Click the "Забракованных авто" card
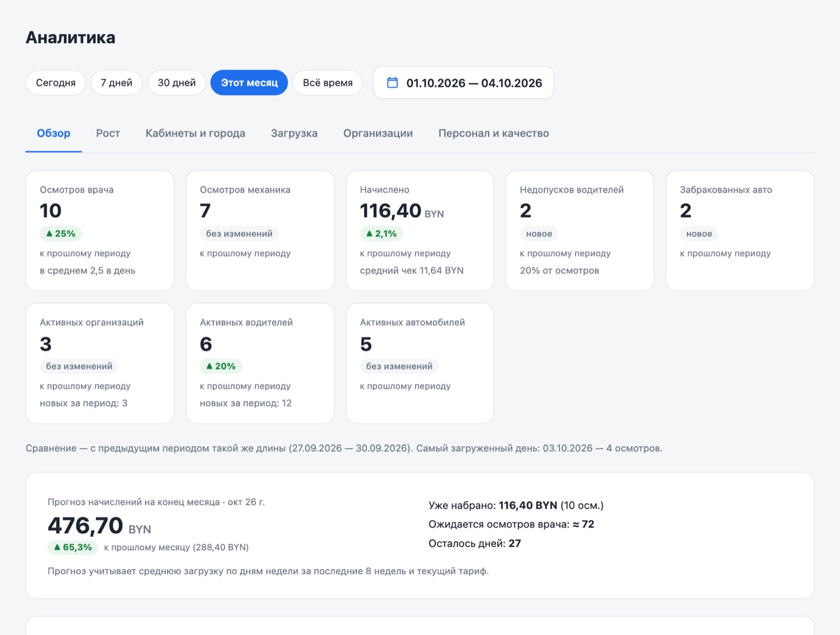The image size is (840, 635). pos(740,231)
